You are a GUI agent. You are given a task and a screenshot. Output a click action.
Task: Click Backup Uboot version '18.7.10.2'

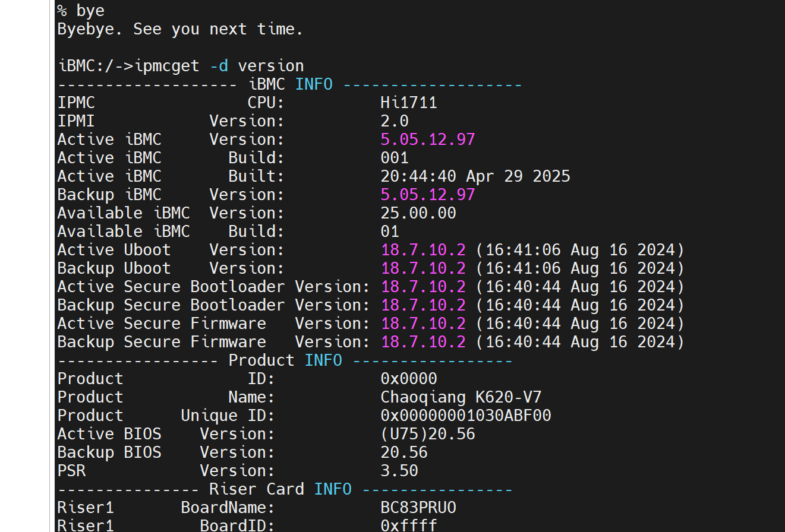click(x=423, y=268)
